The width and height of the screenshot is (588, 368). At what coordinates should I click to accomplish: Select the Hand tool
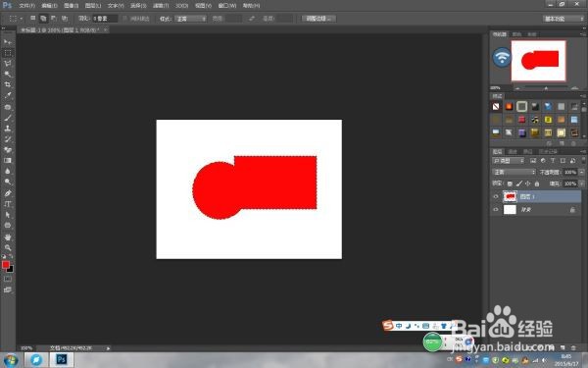8,237
